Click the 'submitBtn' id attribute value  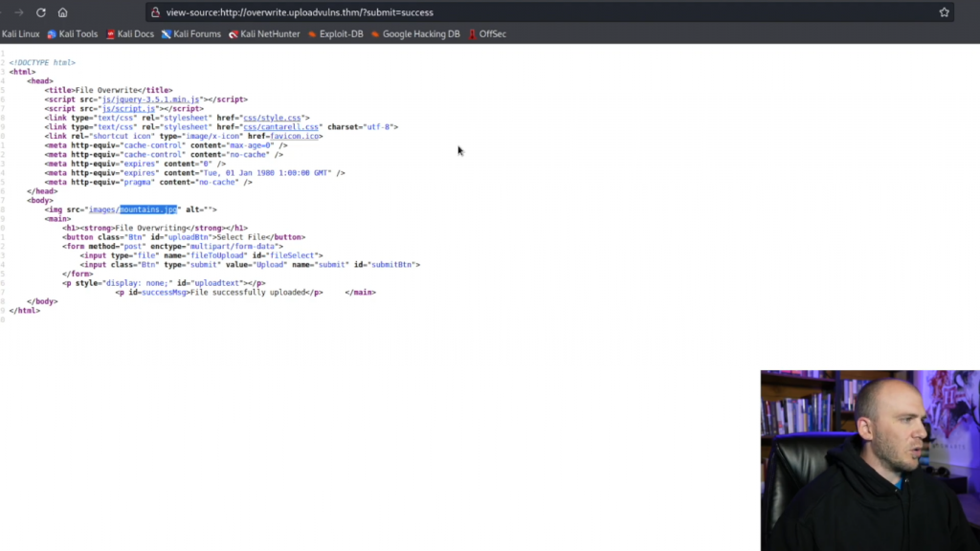tap(393, 265)
